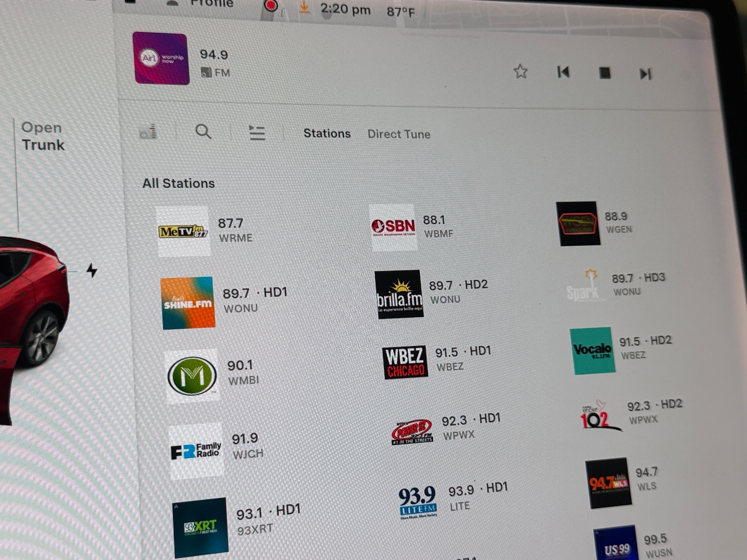Select the 99.5 WUSN station text
The image size is (747, 560).
coord(658,546)
